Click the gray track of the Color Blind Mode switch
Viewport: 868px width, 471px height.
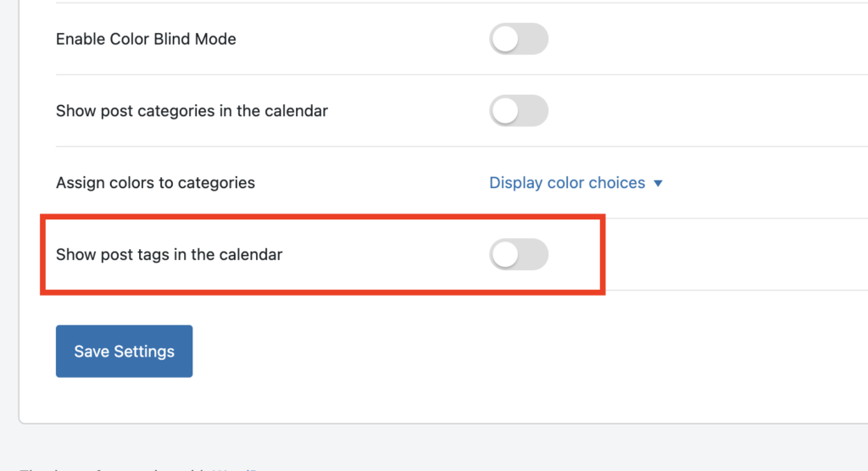[533, 39]
